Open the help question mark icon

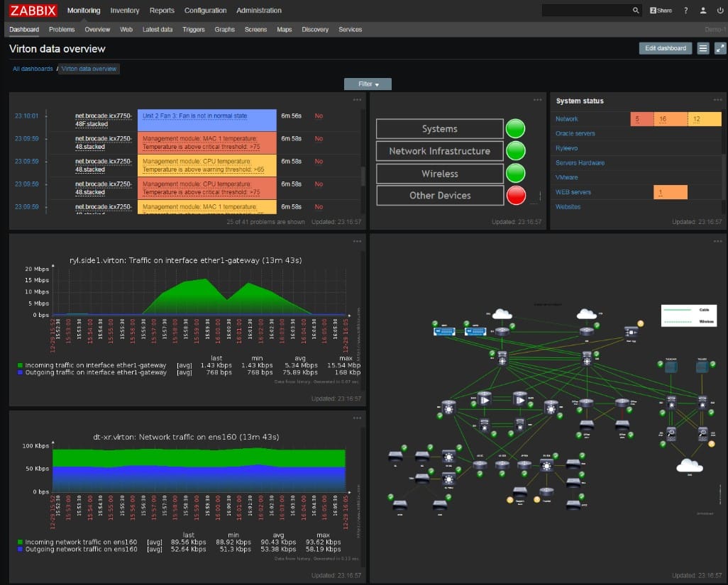coord(685,10)
